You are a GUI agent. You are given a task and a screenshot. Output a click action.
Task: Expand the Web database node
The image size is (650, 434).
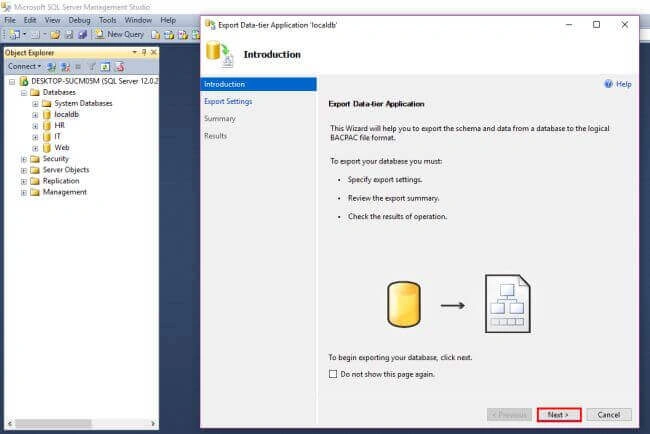point(35,148)
